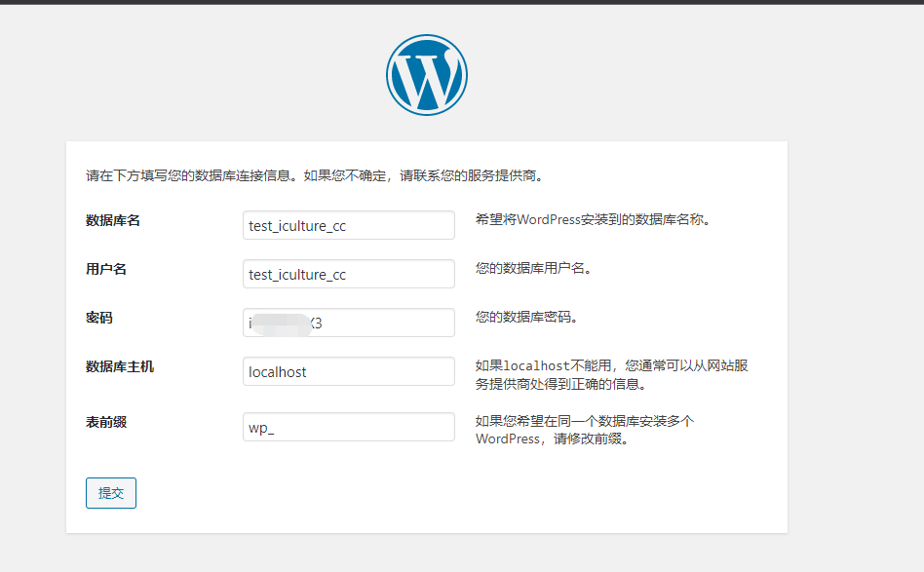The image size is (924, 572).
Task: Click description 您的数据库密码
Action: (527, 318)
